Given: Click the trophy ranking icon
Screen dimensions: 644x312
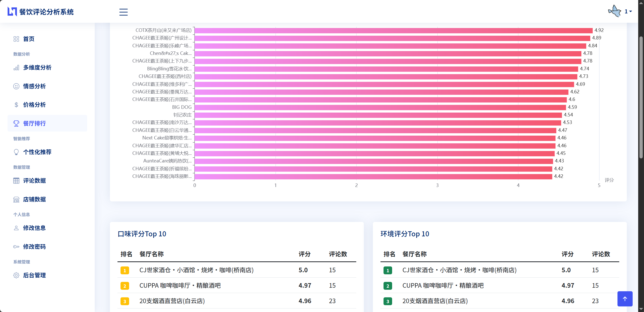Looking at the screenshot, I should [x=16, y=123].
